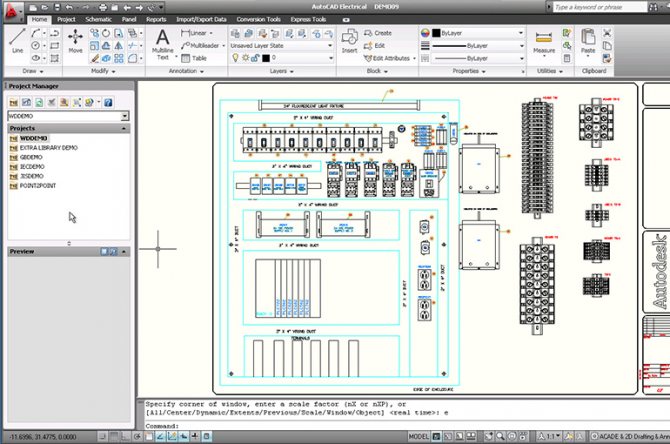Click the Array tool in Modify panel
Image resolution: width=670 pixels, height=444 pixels.
click(119, 58)
